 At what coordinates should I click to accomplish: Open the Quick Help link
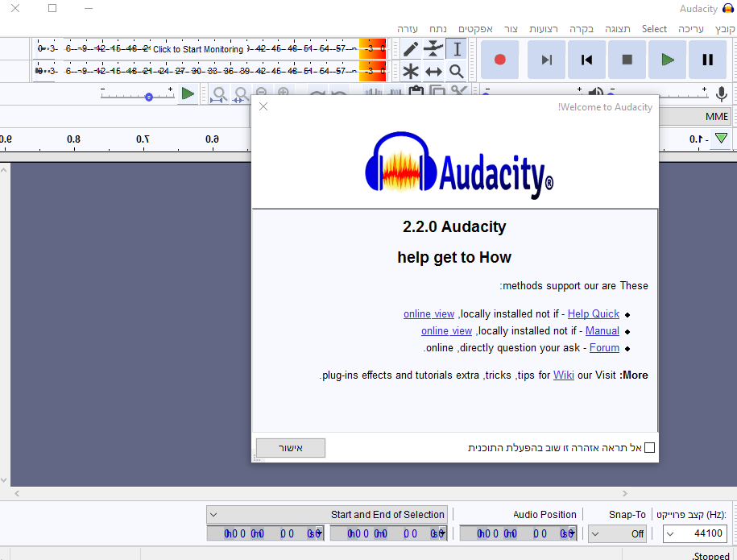tap(593, 313)
